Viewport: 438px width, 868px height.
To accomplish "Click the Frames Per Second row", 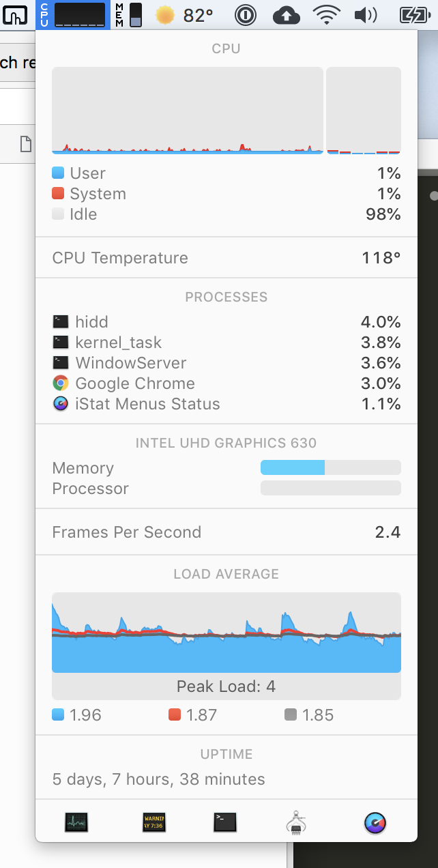I will tap(227, 532).
